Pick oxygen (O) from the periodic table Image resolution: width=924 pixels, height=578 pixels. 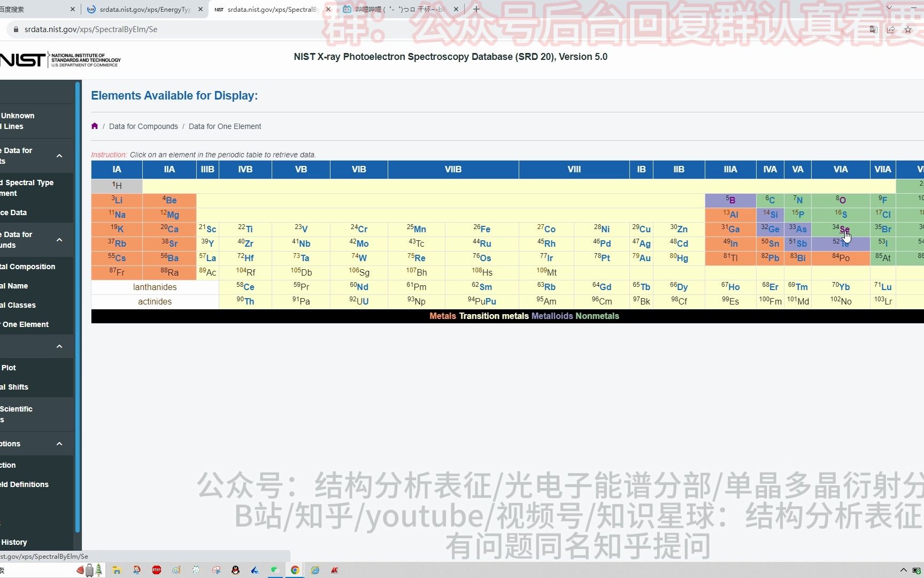(x=840, y=200)
